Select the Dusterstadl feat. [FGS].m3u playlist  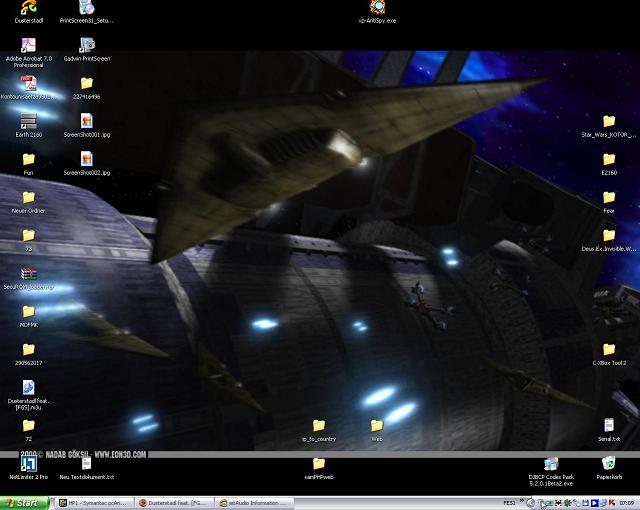pyautogui.click(x=29, y=388)
